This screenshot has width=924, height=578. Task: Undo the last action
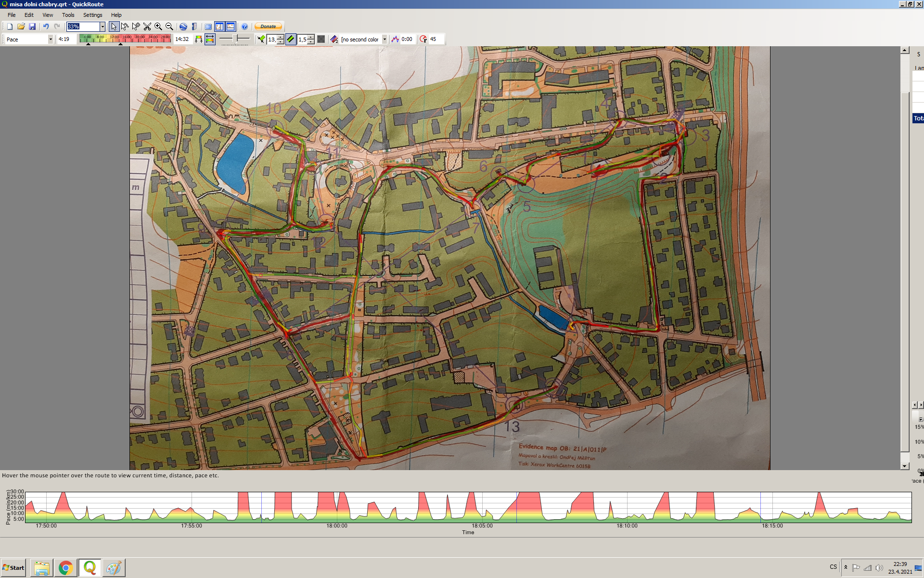pyautogui.click(x=46, y=26)
